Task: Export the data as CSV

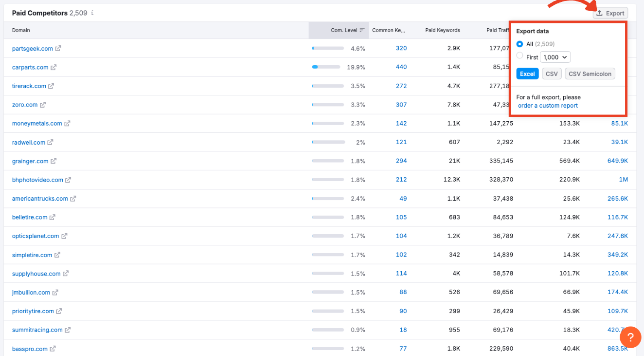Action: tap(552, 74)
